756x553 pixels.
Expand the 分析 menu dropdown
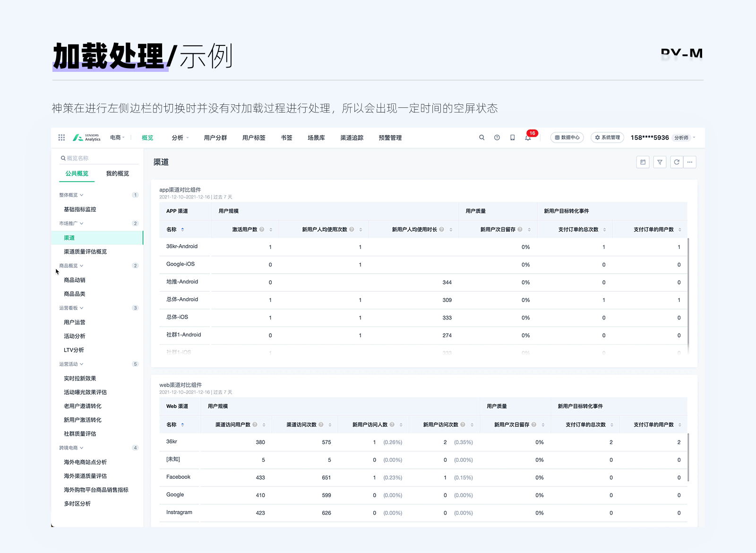180,138
